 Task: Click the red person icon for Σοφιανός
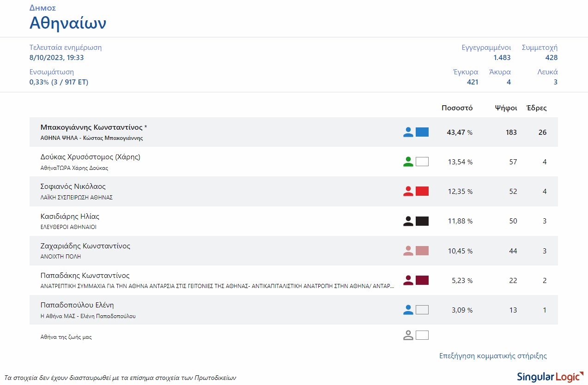click(408, 192)
